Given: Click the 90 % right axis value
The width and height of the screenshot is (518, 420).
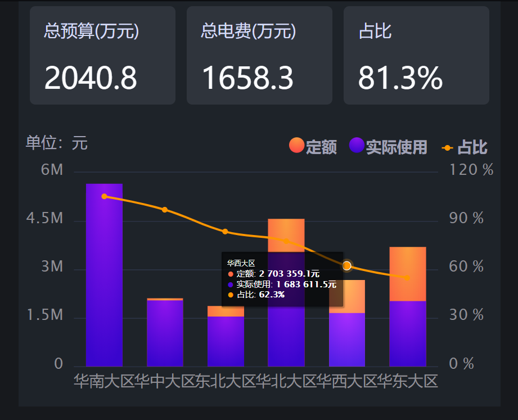Looking at the screenshot, I should coord(466,218).
